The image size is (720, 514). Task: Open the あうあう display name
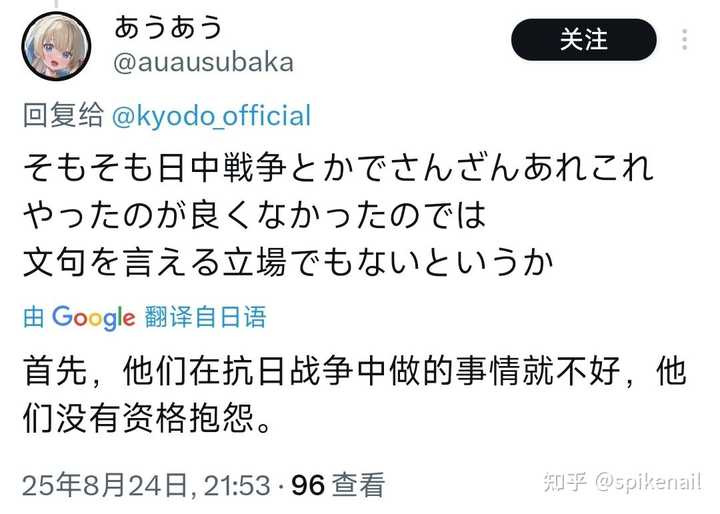coord(169,27)
